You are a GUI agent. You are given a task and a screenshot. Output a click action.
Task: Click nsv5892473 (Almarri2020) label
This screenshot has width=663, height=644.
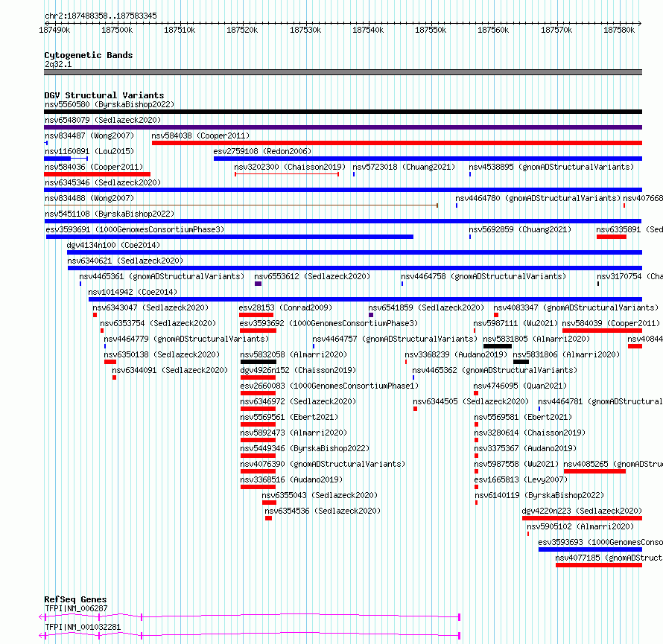pos(294,433)
